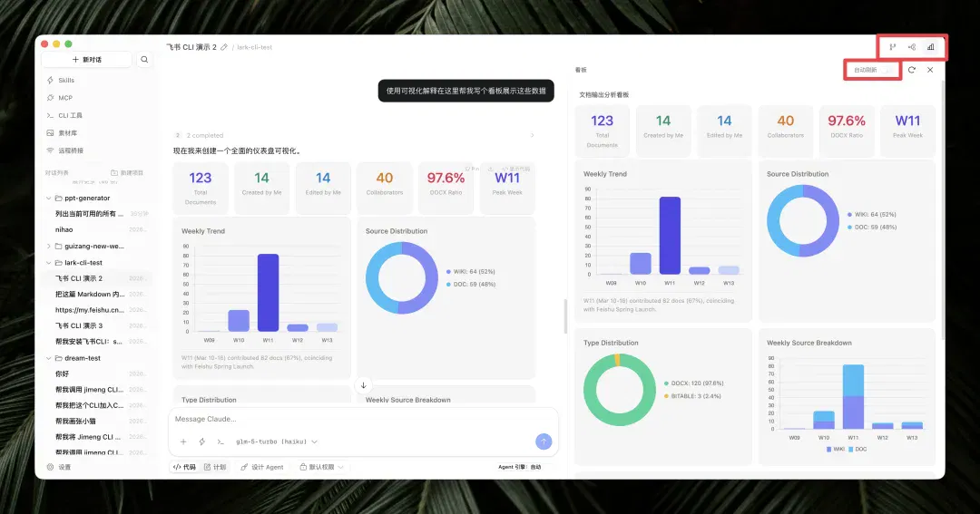
Task: Open the git branch panel icon
Action: coord(893,47)
